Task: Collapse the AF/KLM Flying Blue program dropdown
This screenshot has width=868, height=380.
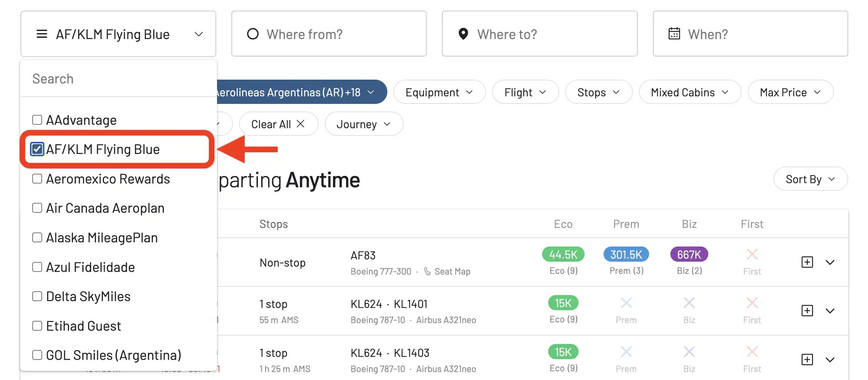Action: point(118,34)
